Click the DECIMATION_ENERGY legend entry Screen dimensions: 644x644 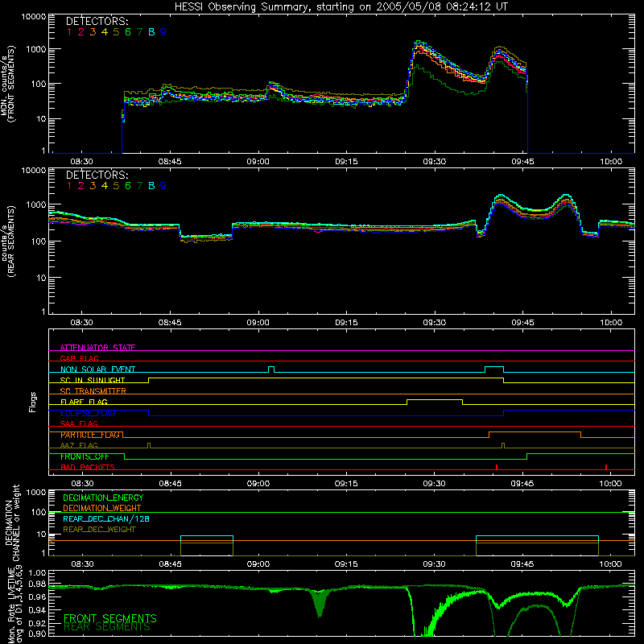(103, 497)
